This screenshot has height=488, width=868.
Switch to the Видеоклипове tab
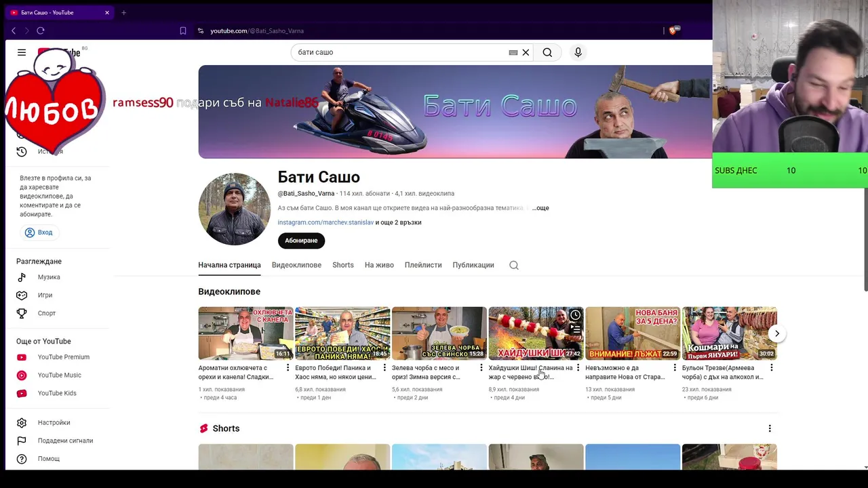coord(296,265)
